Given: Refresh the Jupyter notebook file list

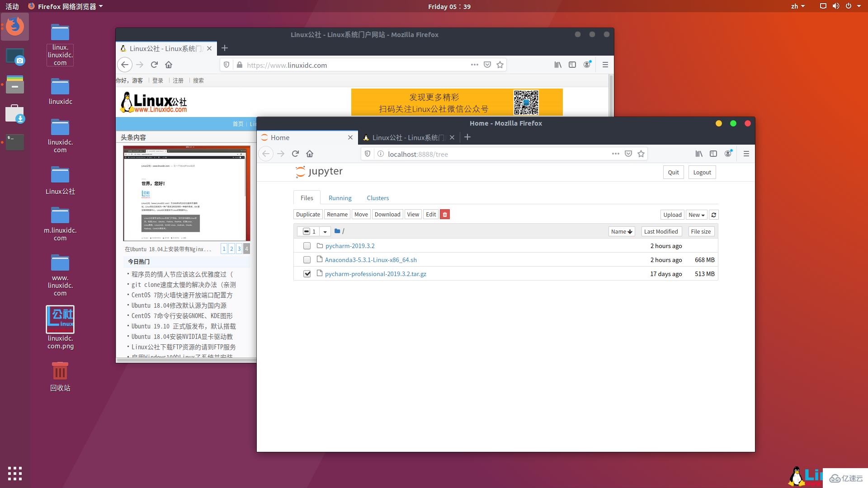Looking at the screenshot, I should tap(713, 215).
